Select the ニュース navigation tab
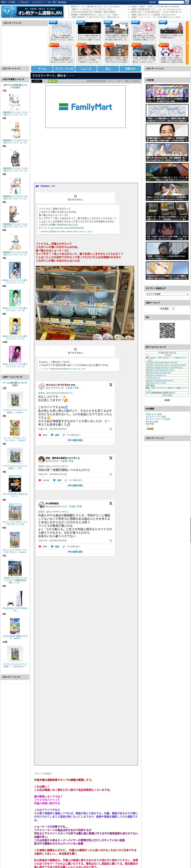Viewport: 191px width, 868px height. [x=86, y=69]
